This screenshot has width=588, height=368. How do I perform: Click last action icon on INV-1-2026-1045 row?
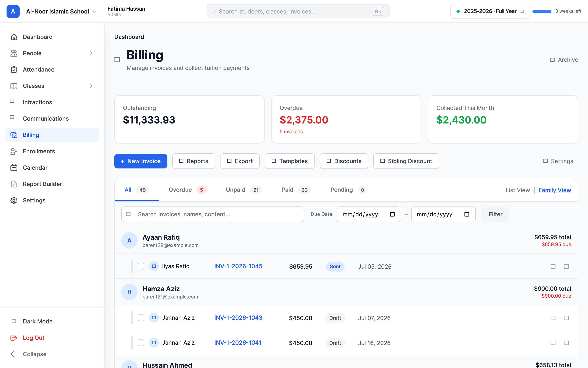[x=566, y=266]
